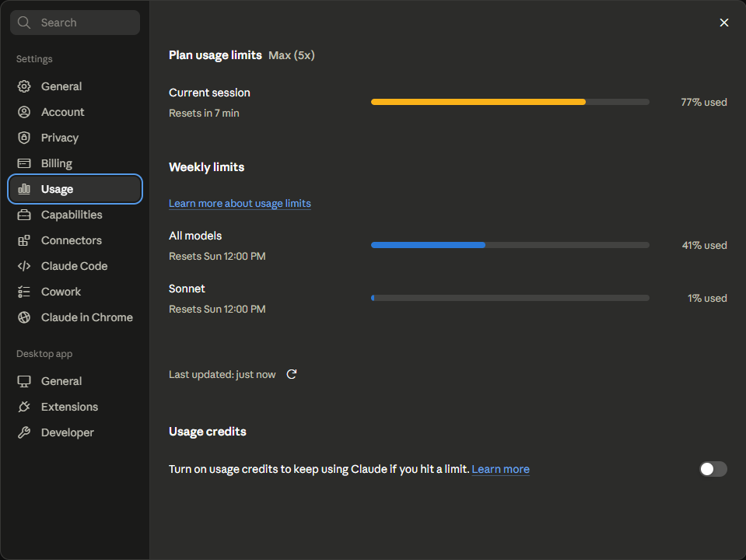The height and width of the screenshot is (560, 746).
Task: Click the Usage credits heading
Action: coord(208,432)
